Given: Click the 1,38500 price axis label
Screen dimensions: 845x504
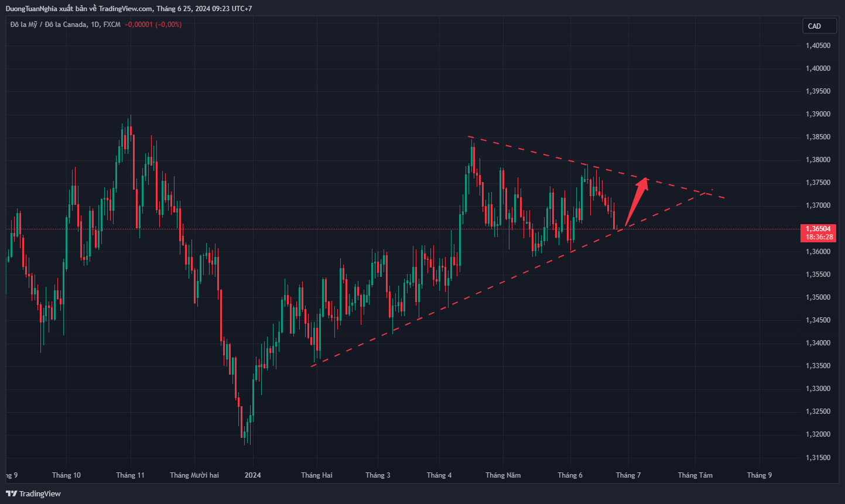Looking at the screenshot, I should point(818,137).
